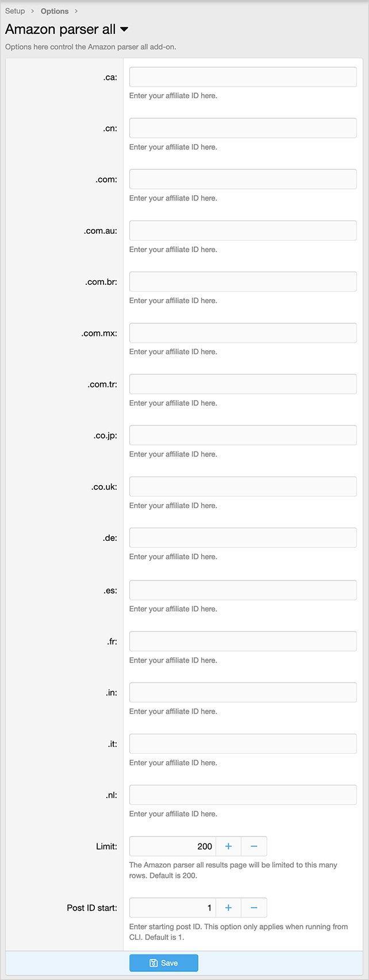Click plus icon for Limit
Viewport: 369px width, 980px height.
pos(228,846)
